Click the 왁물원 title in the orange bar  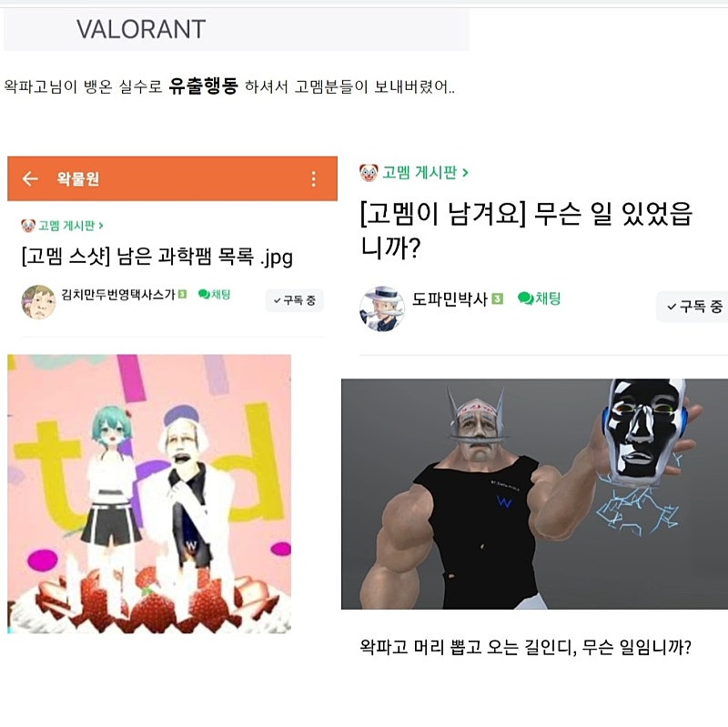point(77,178)
